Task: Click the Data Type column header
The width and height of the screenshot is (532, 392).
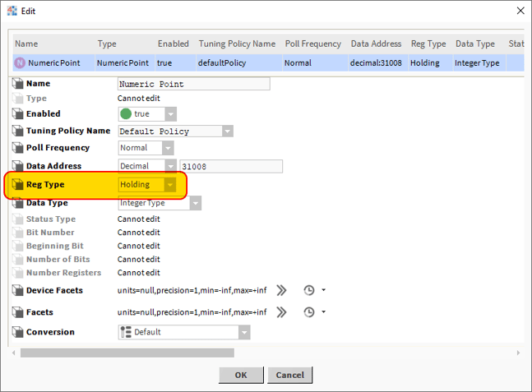Action: click(475, 44)
